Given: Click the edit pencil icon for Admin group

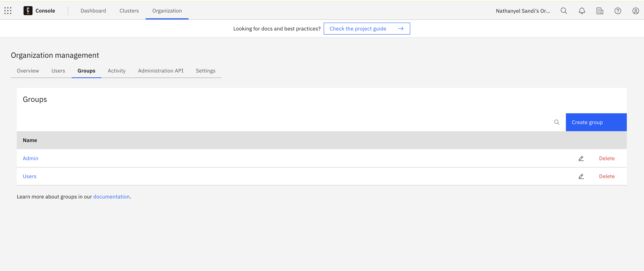Looking at the screenshot, I should click(581, 158).
